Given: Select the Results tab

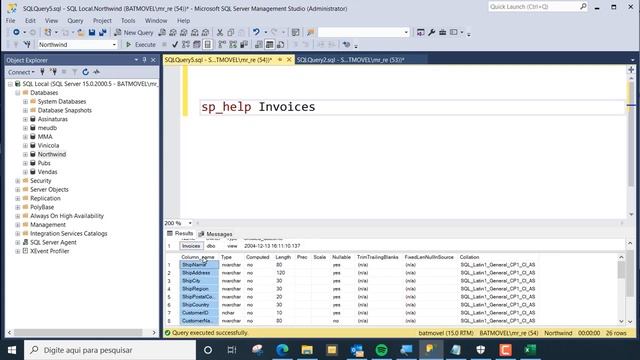Looking at the screenshot, I should pyautogui.click(x=180, y=233).
